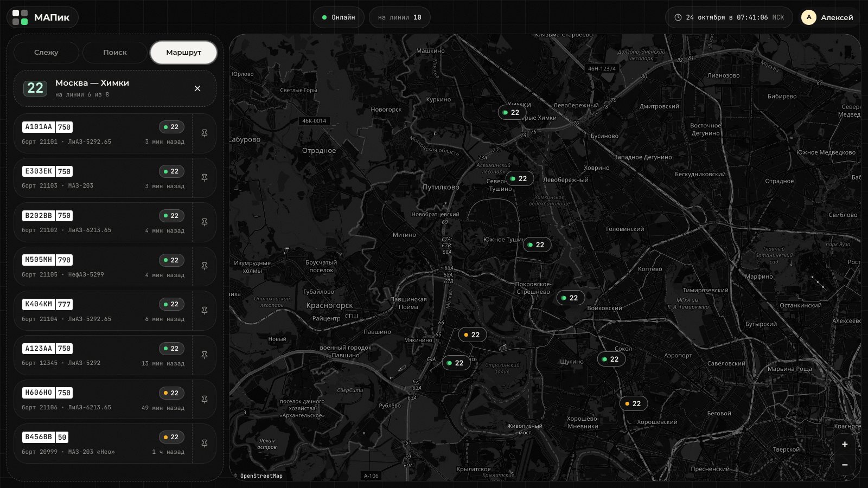
Task: Click the Онлайн status indicator
Action: click(x=339, y=17)
